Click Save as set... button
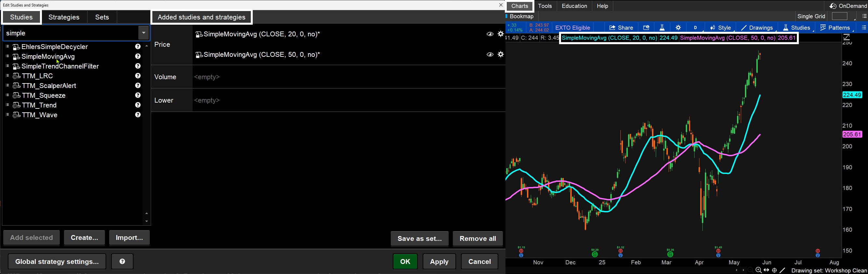Image resolution: width=868 pixels, height=274 pixels. [419, 239]
